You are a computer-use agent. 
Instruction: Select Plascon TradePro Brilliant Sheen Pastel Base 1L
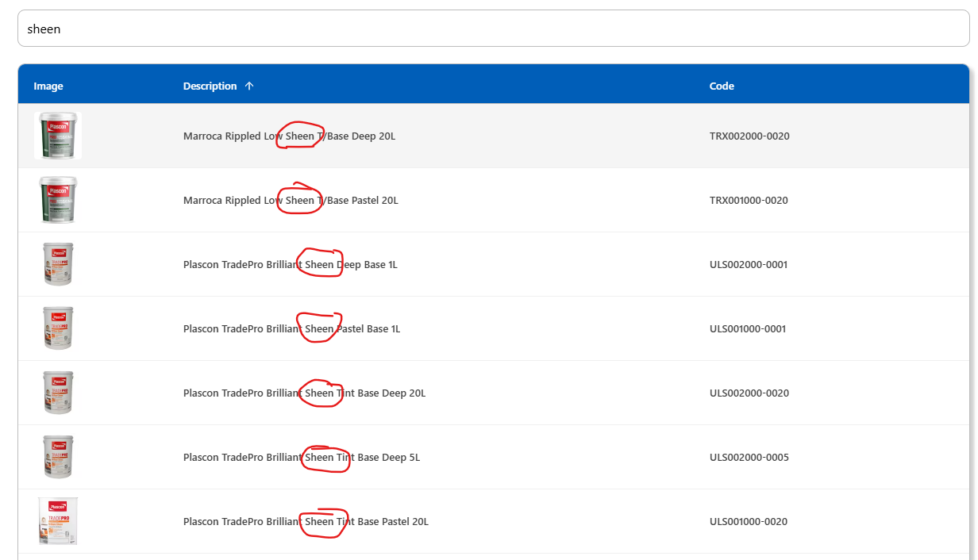tap(291, 328)
